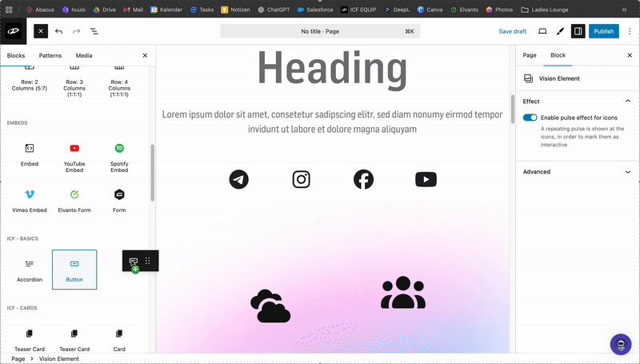The height and width of the screenshot is (364, 640).
Task: Insert the YouTube Embed block
Action: tap(74, 158)
